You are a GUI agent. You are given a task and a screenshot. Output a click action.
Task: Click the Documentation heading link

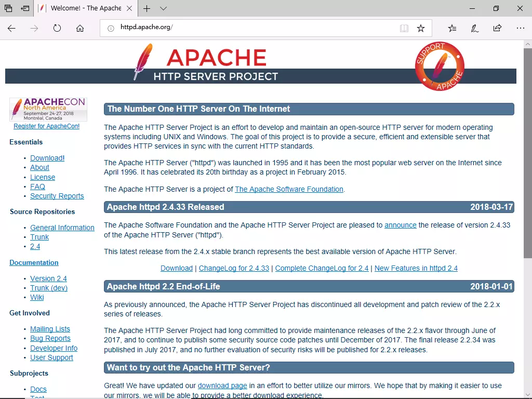34,262
